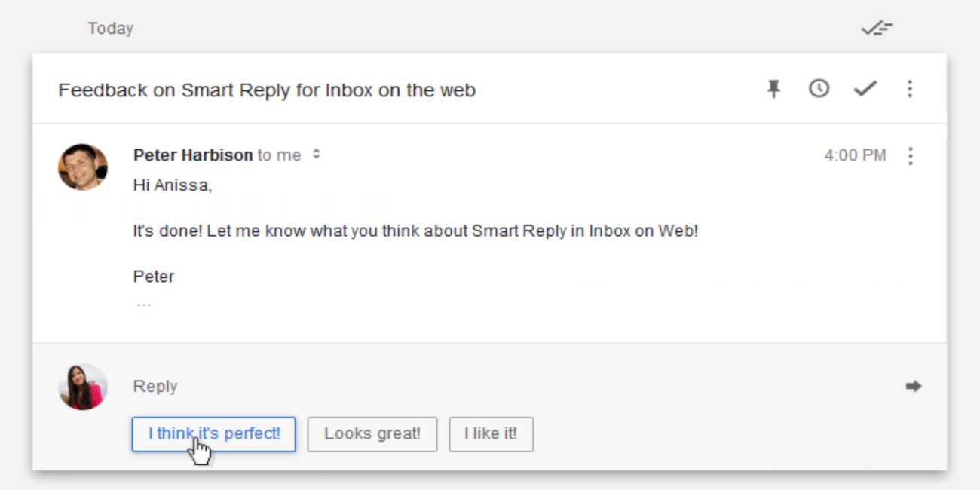Viewport: 980px width, 490px height.
Task: Pin the Smart Reply conversation
Action: [x=773, y=88]
